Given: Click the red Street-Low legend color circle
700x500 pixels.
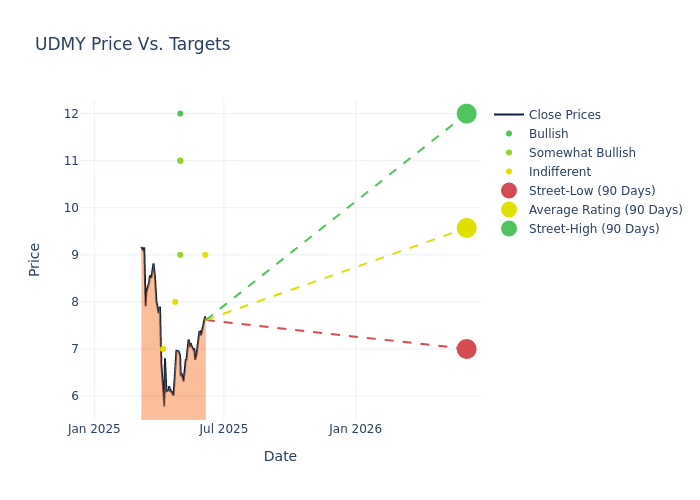Looking at the screenshot, I should click(509, 191).
